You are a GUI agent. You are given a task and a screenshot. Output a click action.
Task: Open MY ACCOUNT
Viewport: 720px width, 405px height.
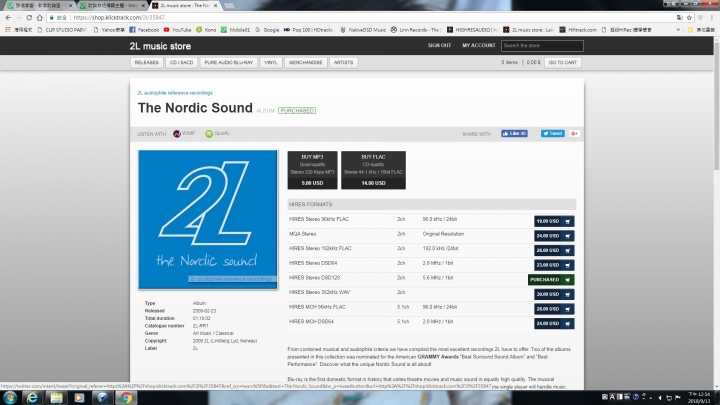478,45
